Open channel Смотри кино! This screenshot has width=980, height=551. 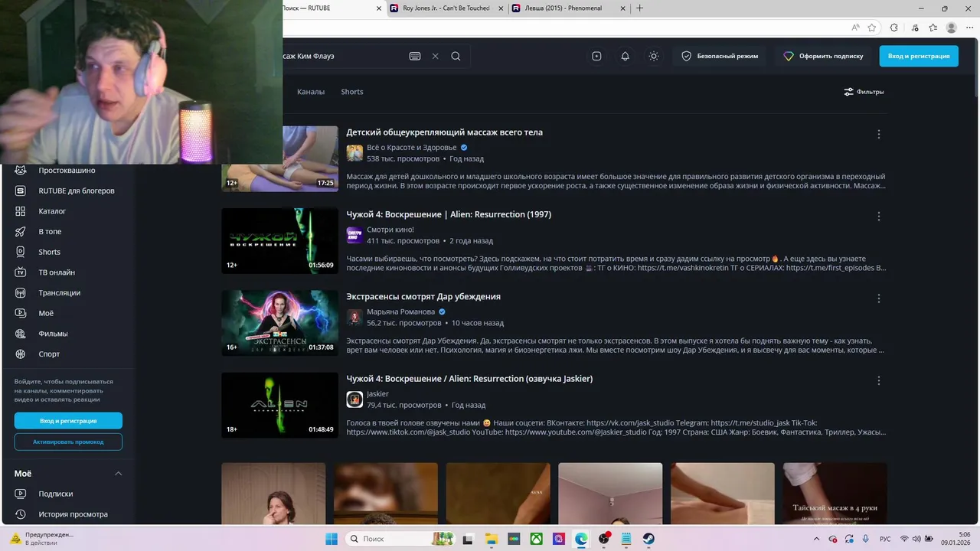pos(390,230)
